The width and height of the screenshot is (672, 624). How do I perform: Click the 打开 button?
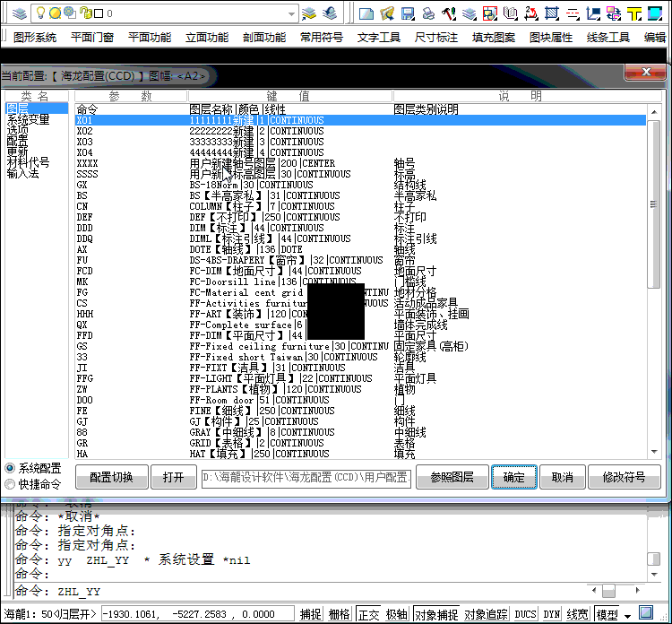click(174, 477)
